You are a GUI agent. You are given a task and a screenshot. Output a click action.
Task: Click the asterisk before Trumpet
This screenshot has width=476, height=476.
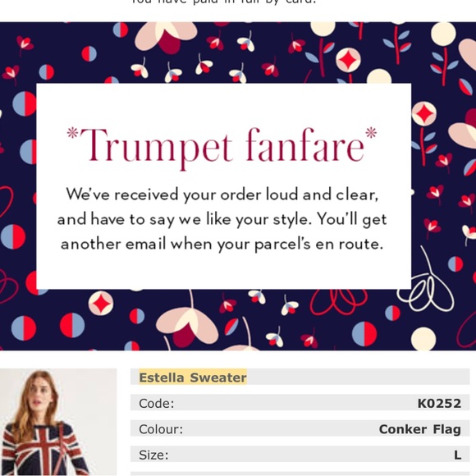pyautogui.click(x=72, y=133)
